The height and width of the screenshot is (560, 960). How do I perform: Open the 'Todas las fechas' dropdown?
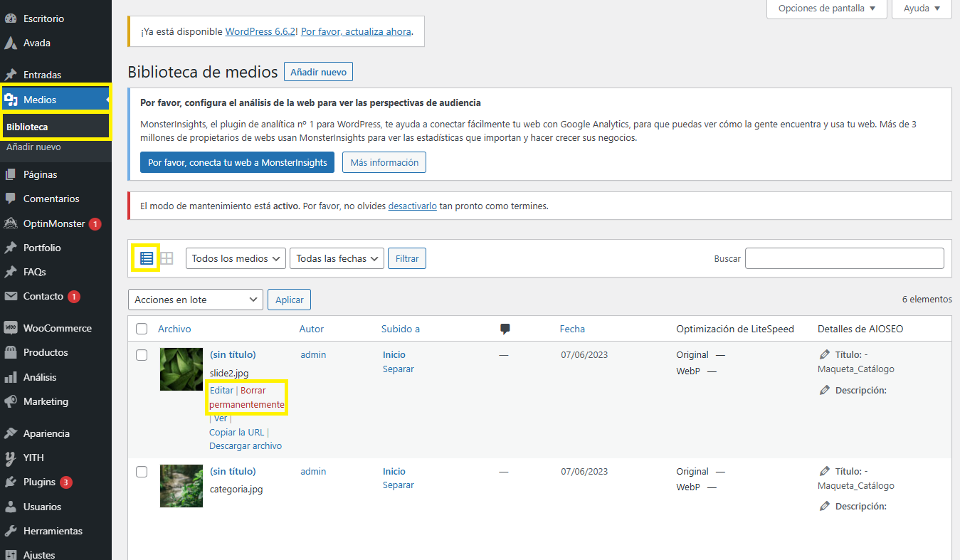click(337, 258)
